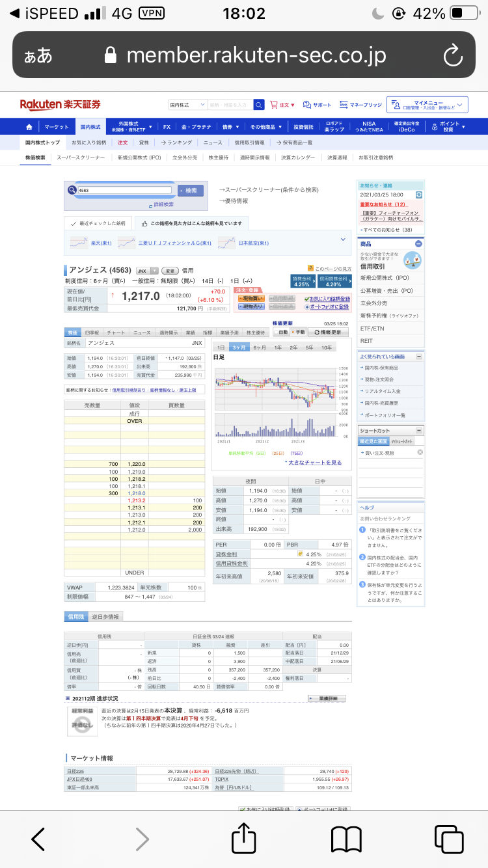The height and width of the screenshot is (868, 488).
Task: Open Safari tabs overview icon
Action: pyautogui.click(x=448, y=839)
